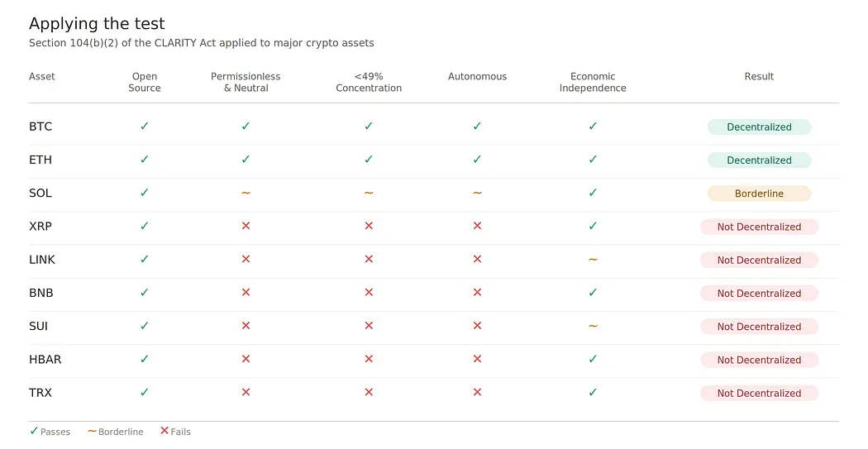Screen dimensions: 868x449
Task: Click the Passes legend checkmark
Action: (x=34, y=431)
